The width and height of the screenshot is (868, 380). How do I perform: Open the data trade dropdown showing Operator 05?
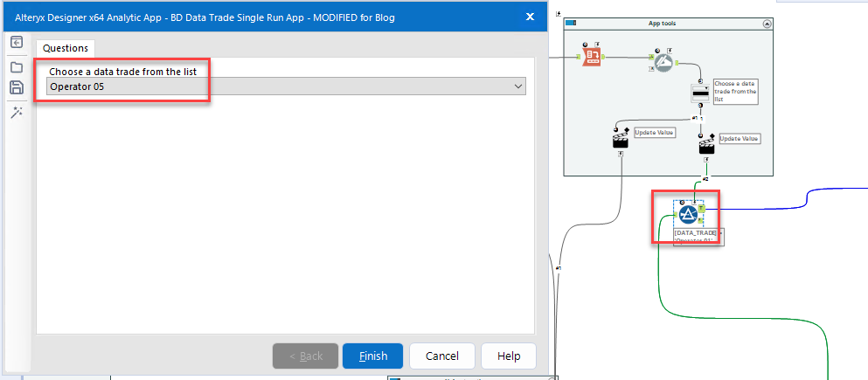286,86
